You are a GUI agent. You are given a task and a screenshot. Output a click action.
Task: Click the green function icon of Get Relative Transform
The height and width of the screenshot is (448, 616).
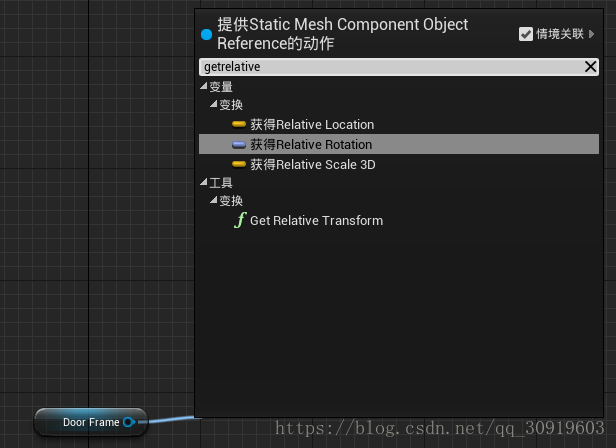click(240, 220)
